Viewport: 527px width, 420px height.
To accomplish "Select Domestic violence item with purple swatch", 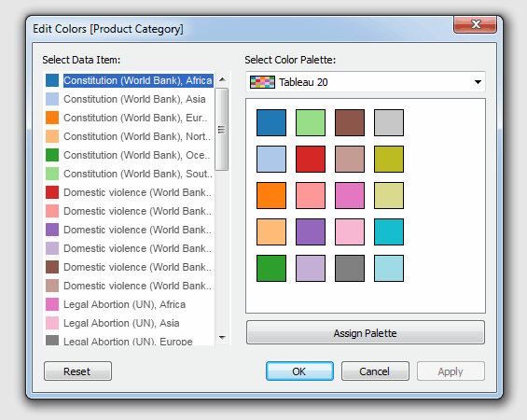I will (x=129, y=230).
